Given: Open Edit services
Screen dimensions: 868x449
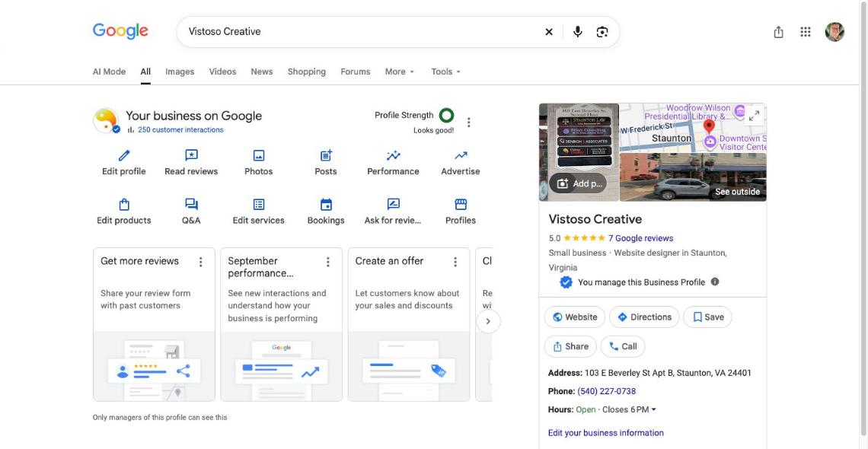Looking at the screenshot, I should coord(259,212).
